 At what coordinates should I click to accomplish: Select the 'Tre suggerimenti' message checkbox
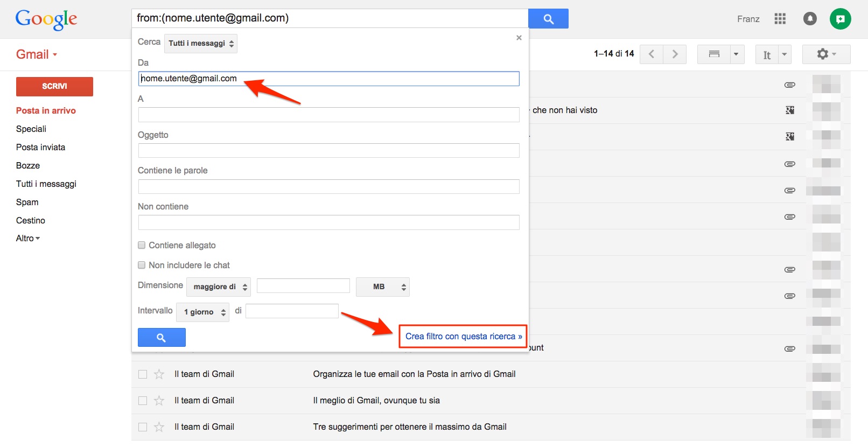click(143, 427)
